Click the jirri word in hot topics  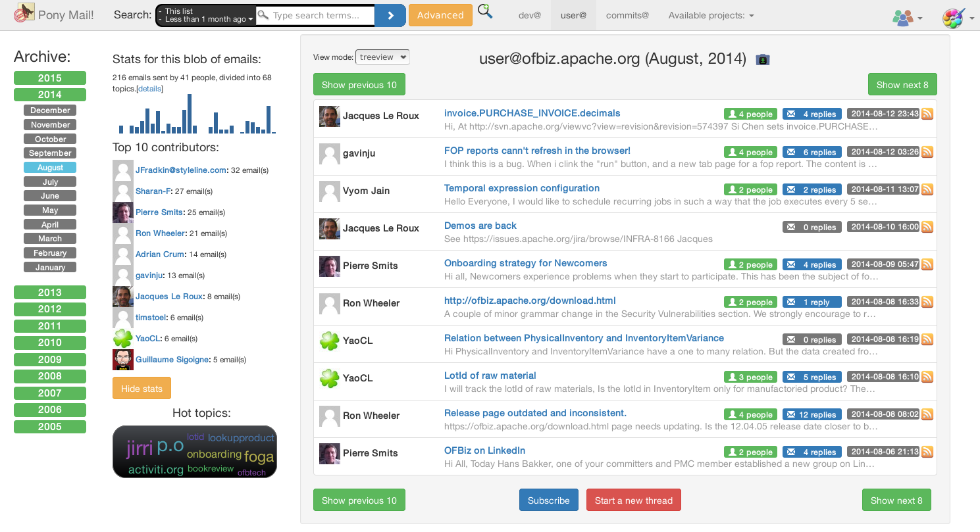140,448
